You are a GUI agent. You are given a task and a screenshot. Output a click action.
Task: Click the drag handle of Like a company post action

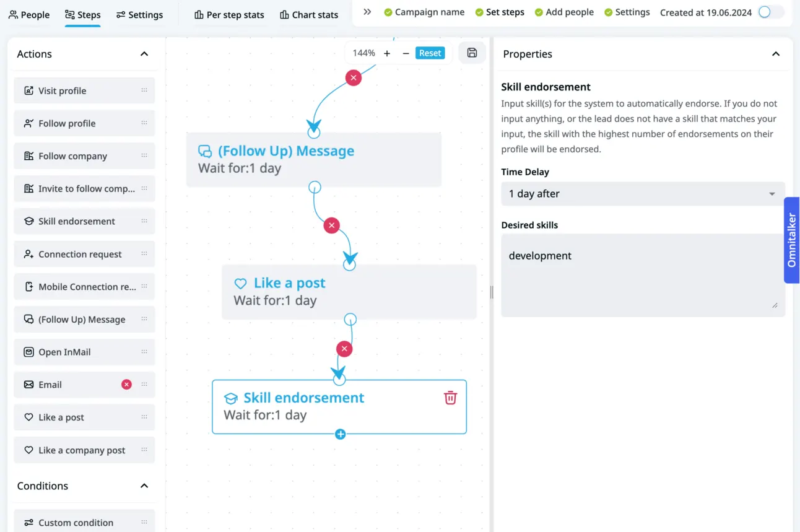click(144, 450)
